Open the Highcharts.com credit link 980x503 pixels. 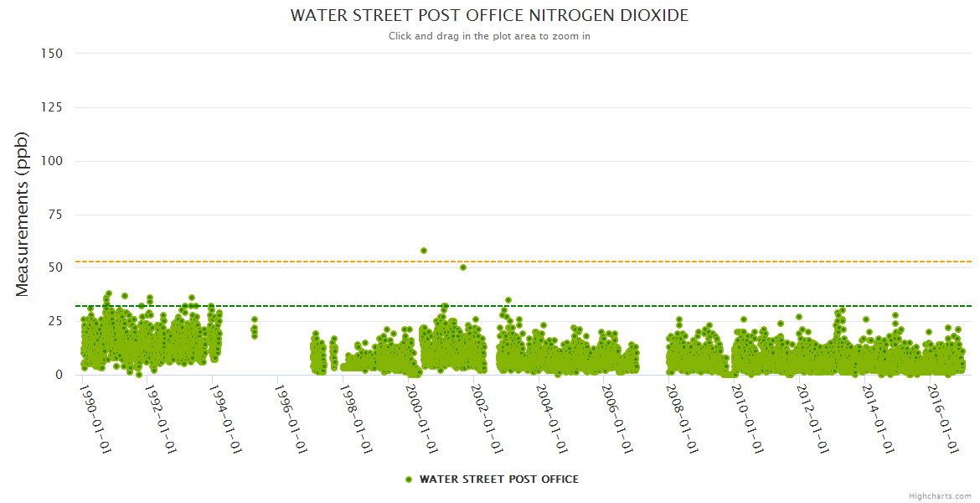coord(940,495)
